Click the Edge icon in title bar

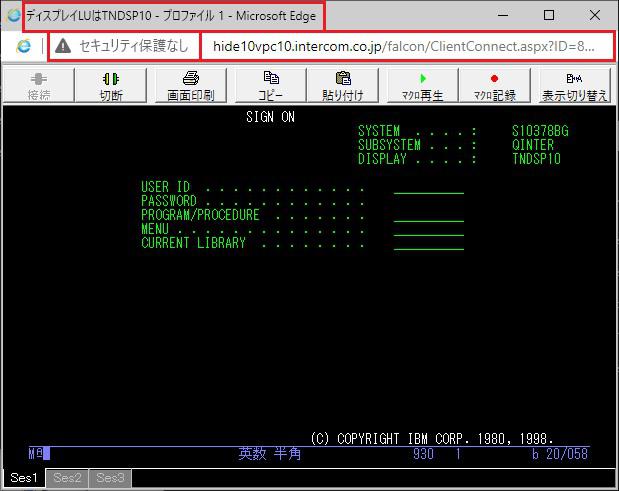click(14, 15)
